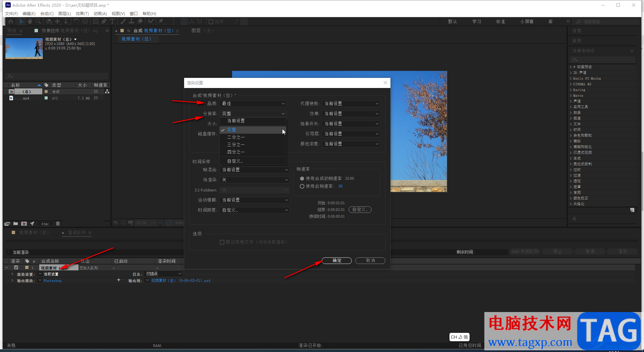Screen dimensions: 644x352
Task: Open the 品质 quality dropdown
Action: point(253,104)
